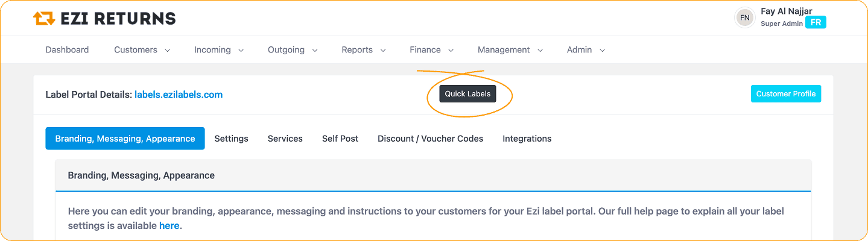868x241 pixels.
Task: Open the Admin dropdown menu
Action: pos(585,50)
